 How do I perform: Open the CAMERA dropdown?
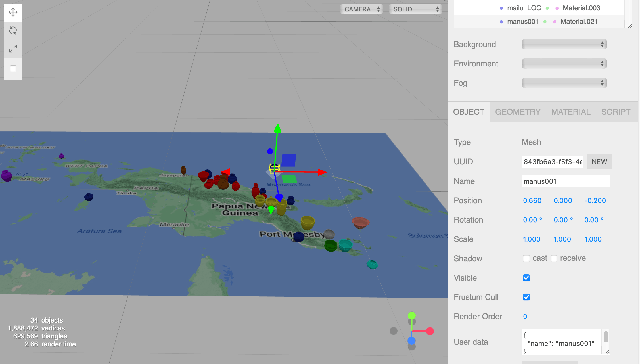tap(362, 9)
